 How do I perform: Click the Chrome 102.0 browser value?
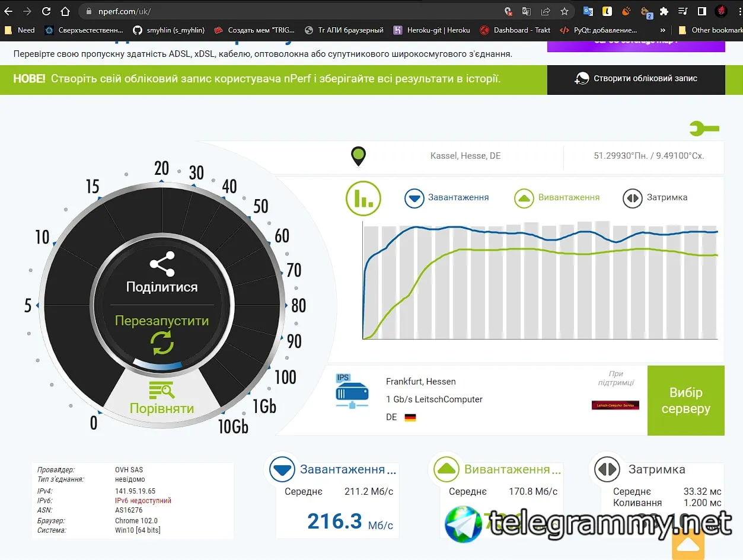click(x=136, y=521)
